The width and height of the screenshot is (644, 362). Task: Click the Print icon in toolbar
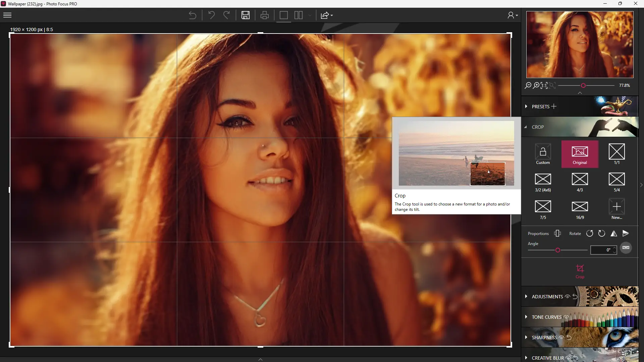(264, 15)
